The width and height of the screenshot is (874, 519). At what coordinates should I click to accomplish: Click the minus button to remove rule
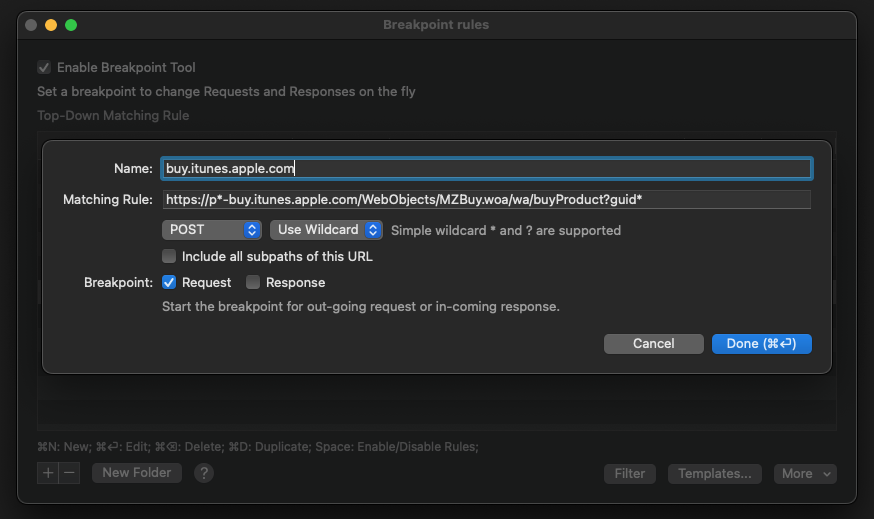[x=69, y=473]
